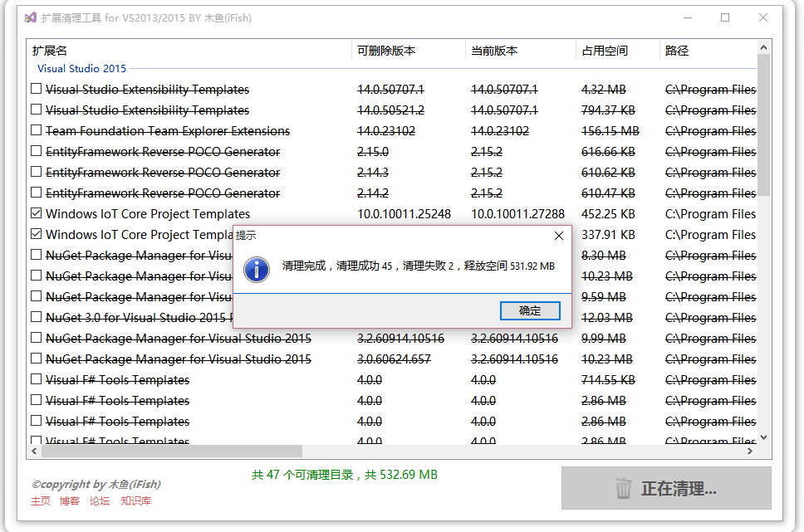
Task: Collapse the Visual Studio 2015 group header
Action: pyautogui.click(x=81, y=69)
